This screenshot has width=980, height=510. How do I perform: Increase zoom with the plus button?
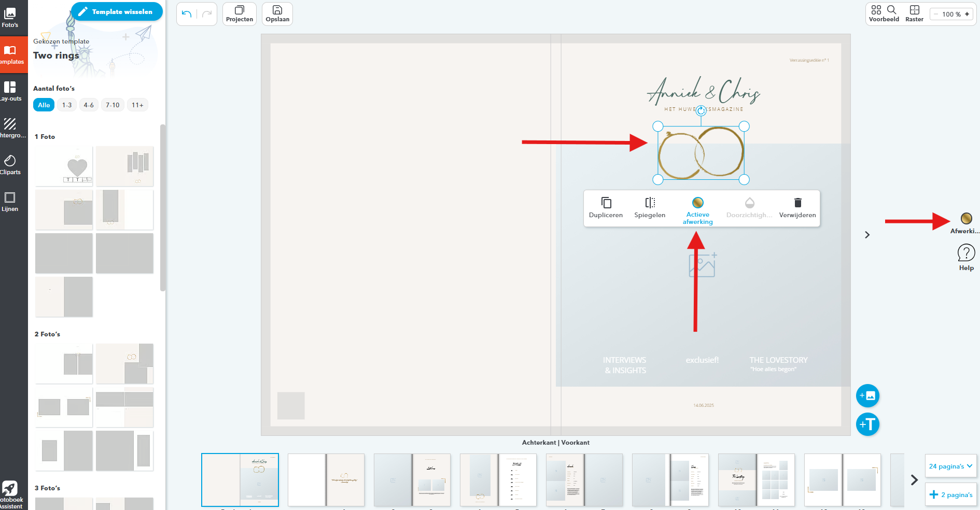[x=967, y=15]
